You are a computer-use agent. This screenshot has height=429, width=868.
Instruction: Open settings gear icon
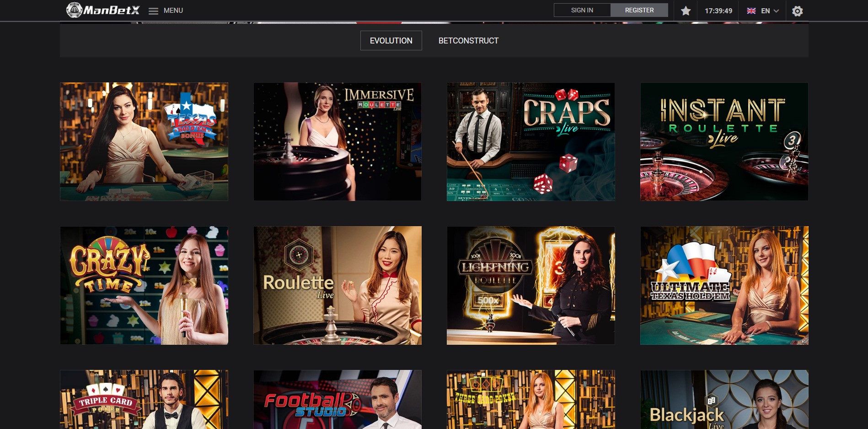797,11
